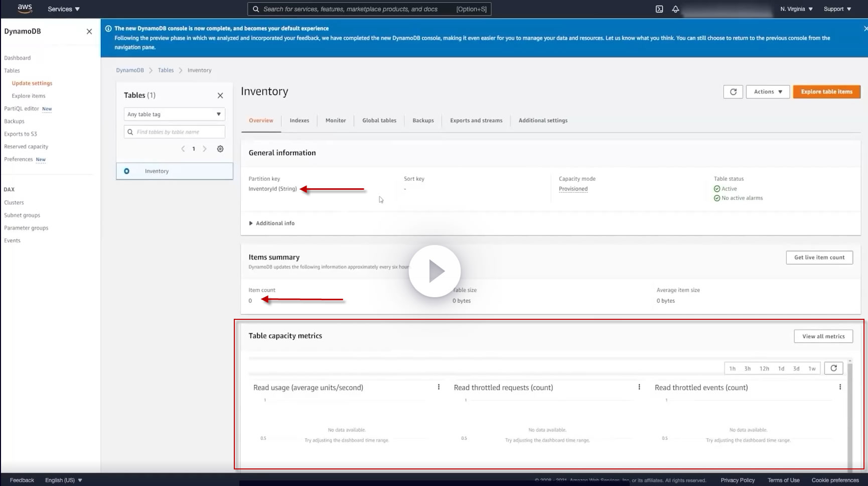Switch to the Backups tab
868x486 pixels.
click(423, 120)
